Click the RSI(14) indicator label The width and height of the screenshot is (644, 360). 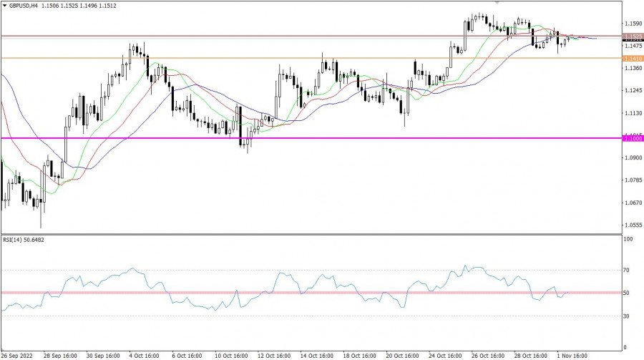tap(14, 240)
